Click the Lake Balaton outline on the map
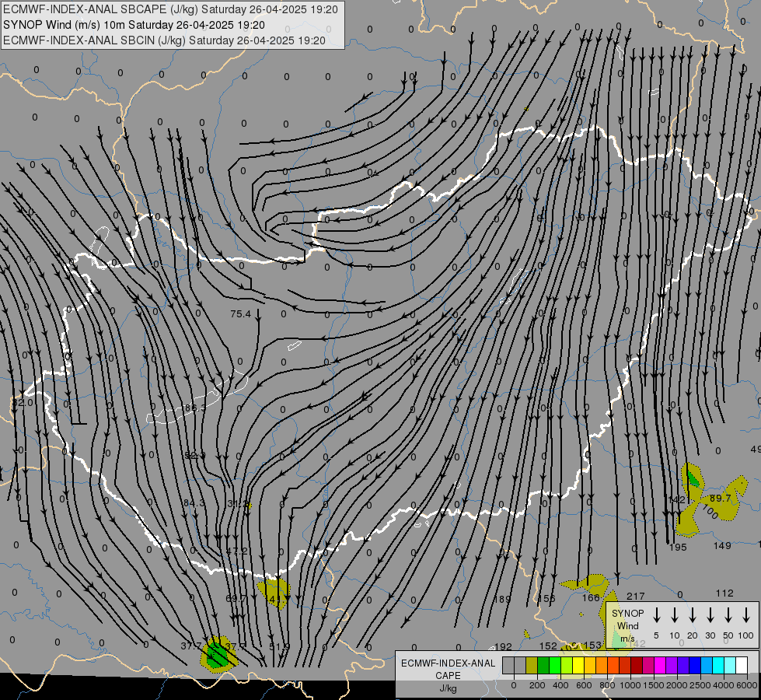761x700 pixels. click(x=197, y=397)
